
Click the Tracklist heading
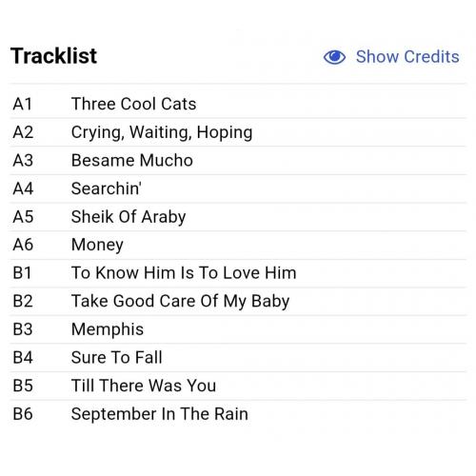[53, 56]
